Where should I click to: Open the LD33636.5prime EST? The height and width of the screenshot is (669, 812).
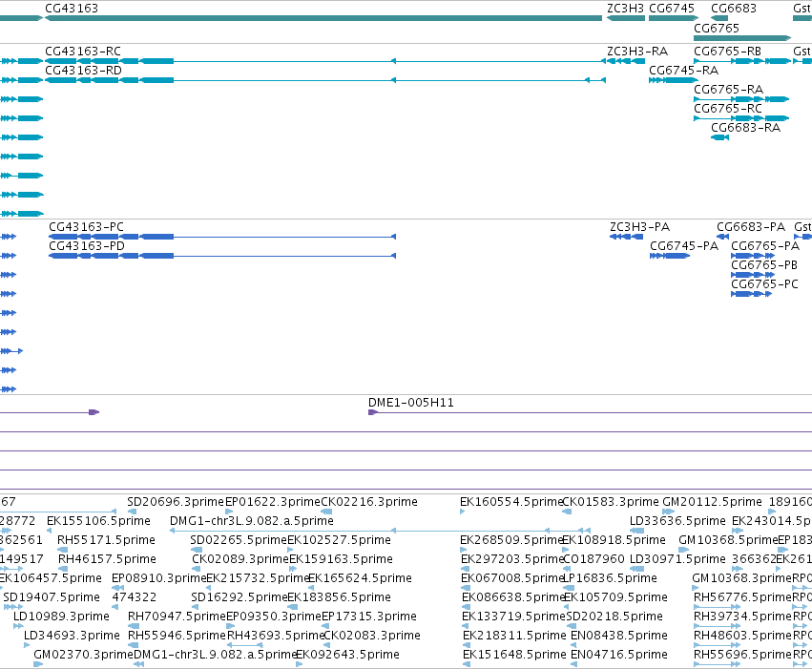[x=677, y=521]
